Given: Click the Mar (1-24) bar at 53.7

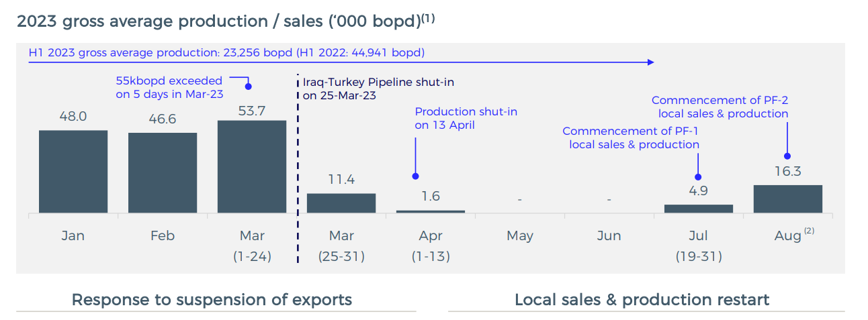Looking at the screenshot, I should (252, 166).
